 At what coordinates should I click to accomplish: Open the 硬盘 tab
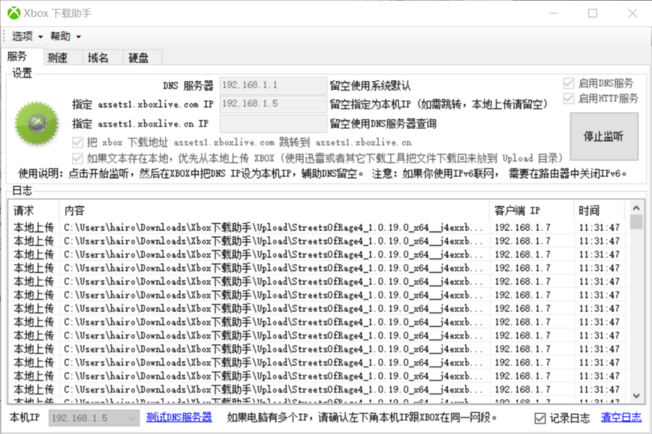click(x=138, y=58)
